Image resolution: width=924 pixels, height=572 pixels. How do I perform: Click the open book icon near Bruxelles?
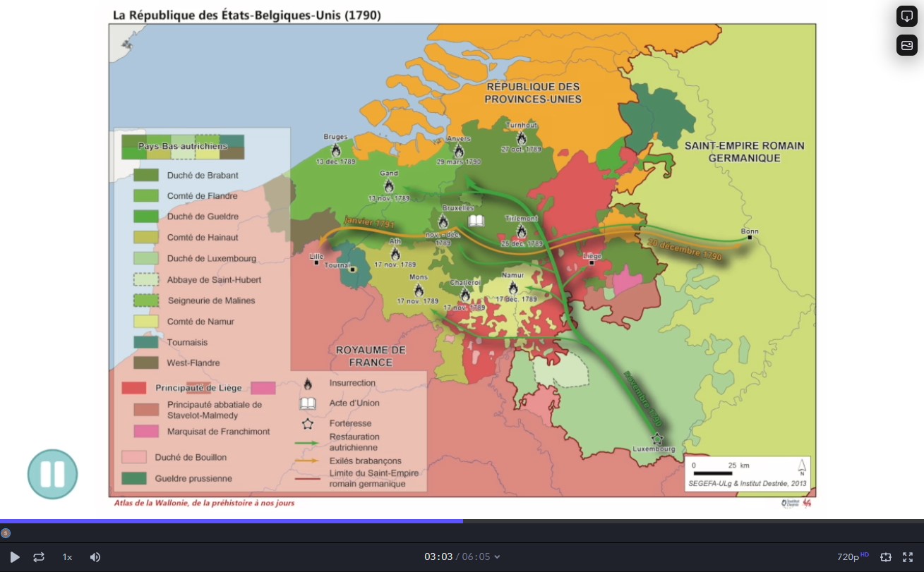coord(476,221)
